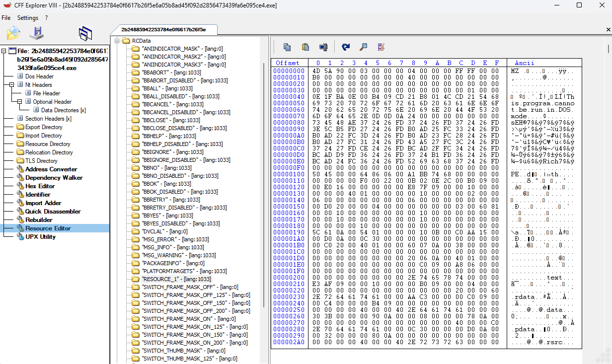Open the Hex Editor tool
The image size is (612, 364).
(40, 186)
